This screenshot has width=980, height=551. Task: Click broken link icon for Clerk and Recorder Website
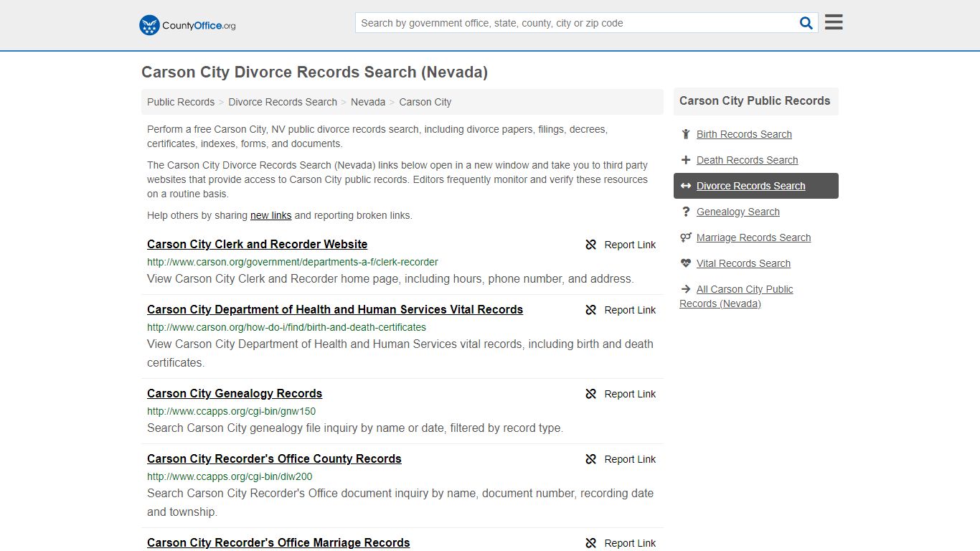click(x=591, y=245)
